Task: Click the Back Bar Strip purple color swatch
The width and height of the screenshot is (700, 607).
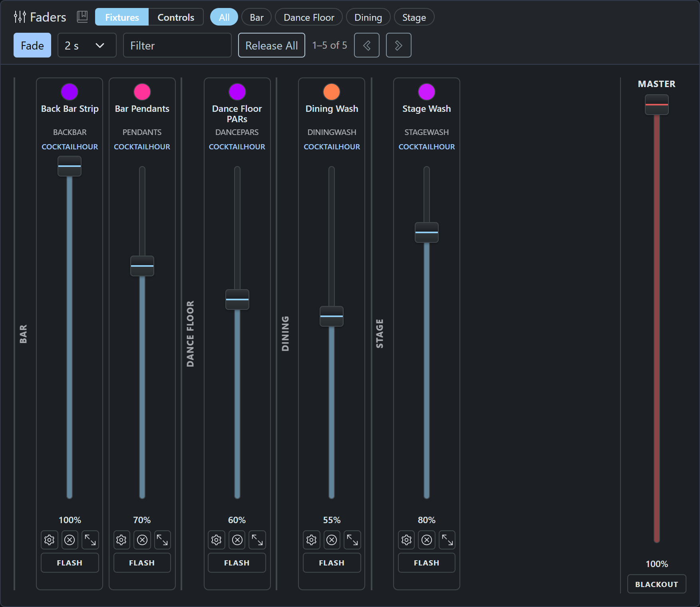Action: pyautogui.click(x=70, y=92)
